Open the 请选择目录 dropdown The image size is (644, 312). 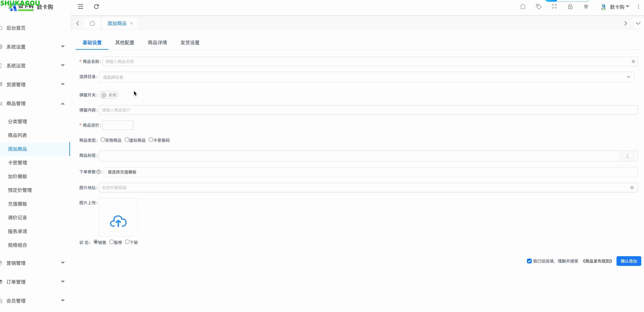pos(366,77)
